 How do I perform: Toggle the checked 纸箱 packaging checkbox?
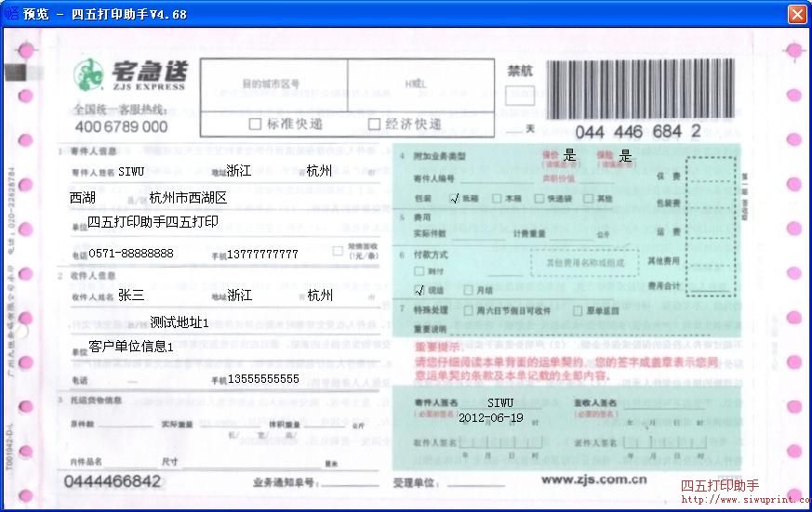454,198
